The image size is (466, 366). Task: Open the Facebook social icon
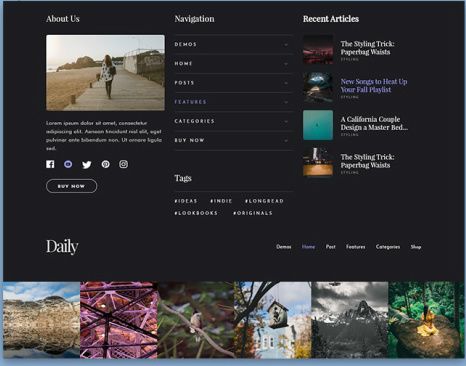click(x=50, y=164)
